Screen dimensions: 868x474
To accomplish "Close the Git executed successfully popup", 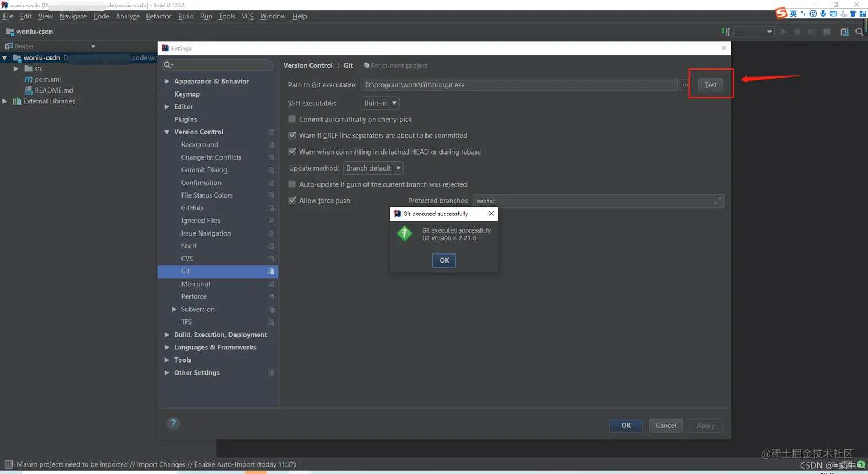I will (491, 214).
